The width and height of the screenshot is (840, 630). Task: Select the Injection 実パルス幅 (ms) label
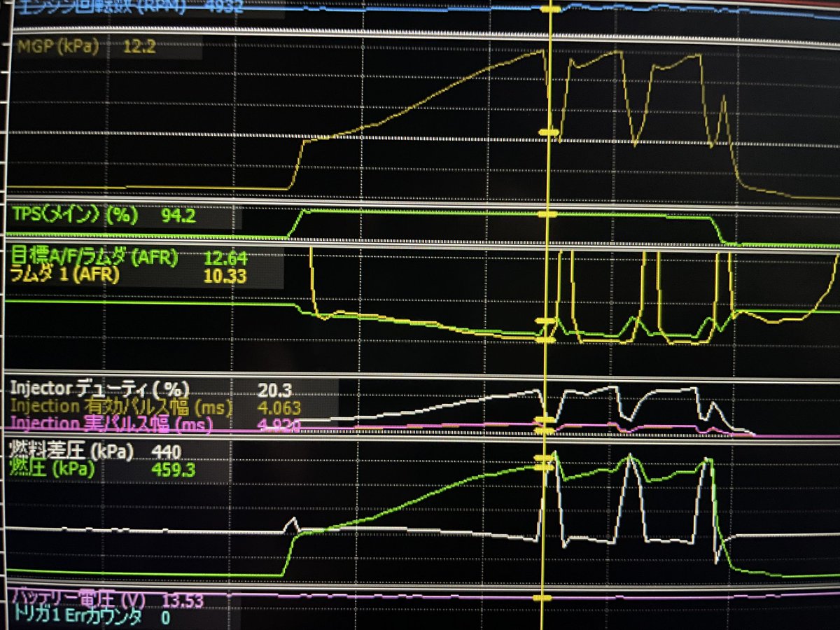click(x=111, y=423)
